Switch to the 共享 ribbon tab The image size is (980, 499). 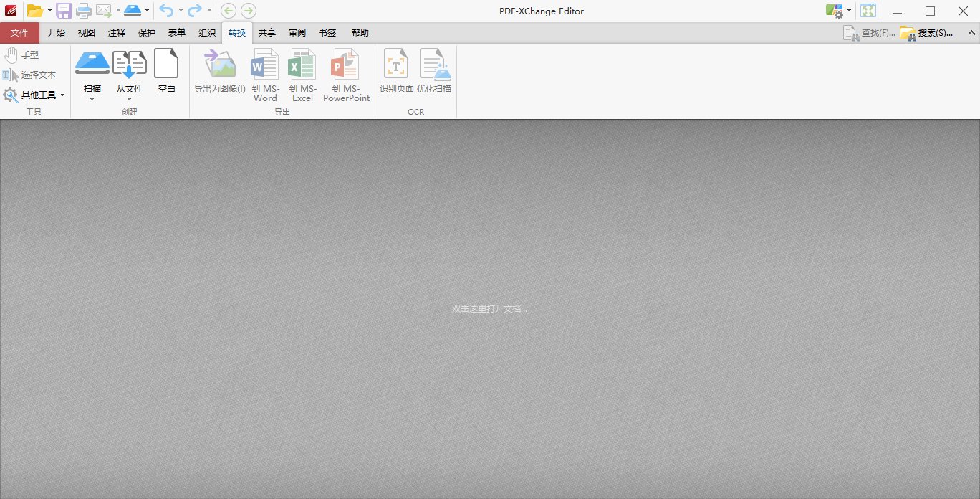[x=267, y=32]
